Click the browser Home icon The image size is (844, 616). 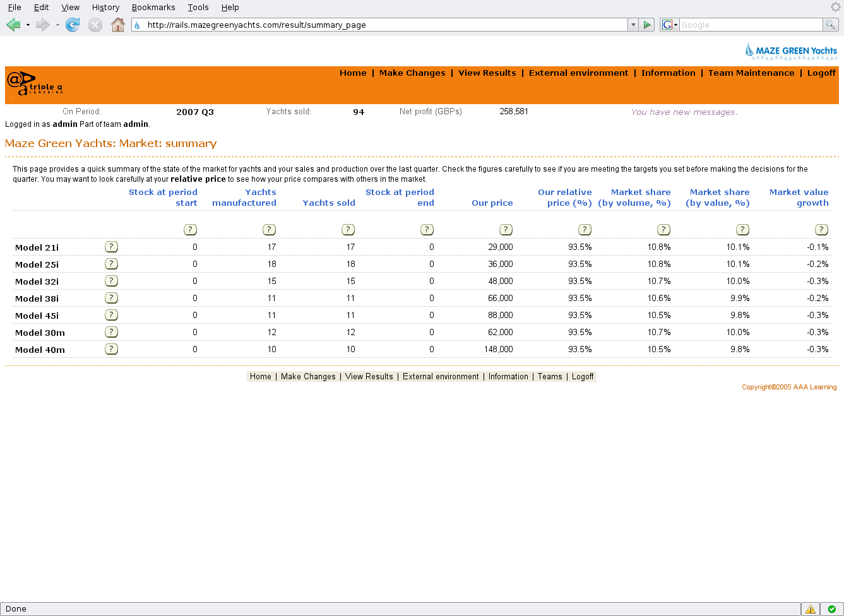(x=118, y=25)
